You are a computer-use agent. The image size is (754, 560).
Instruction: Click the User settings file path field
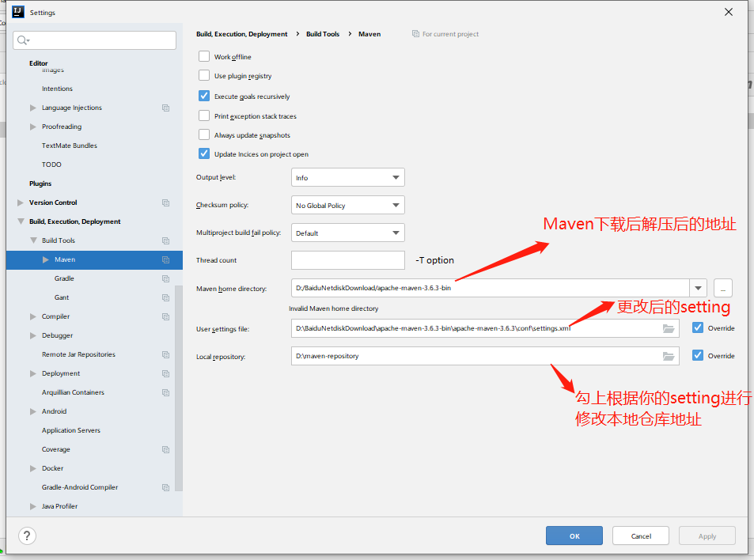(485, 328)
